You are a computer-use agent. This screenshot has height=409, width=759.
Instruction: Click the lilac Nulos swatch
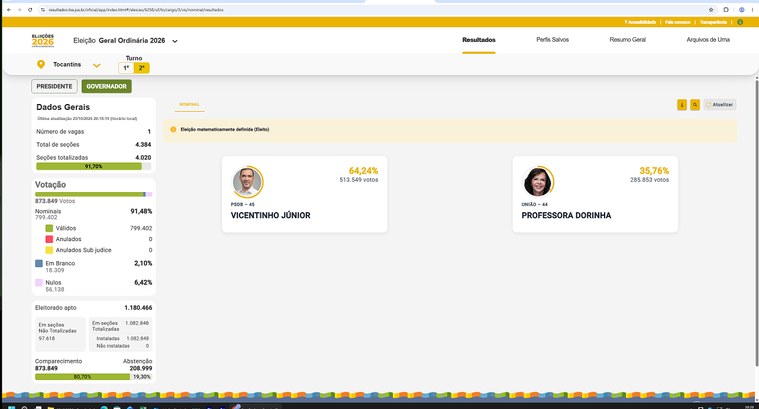(x=39, y=282)
